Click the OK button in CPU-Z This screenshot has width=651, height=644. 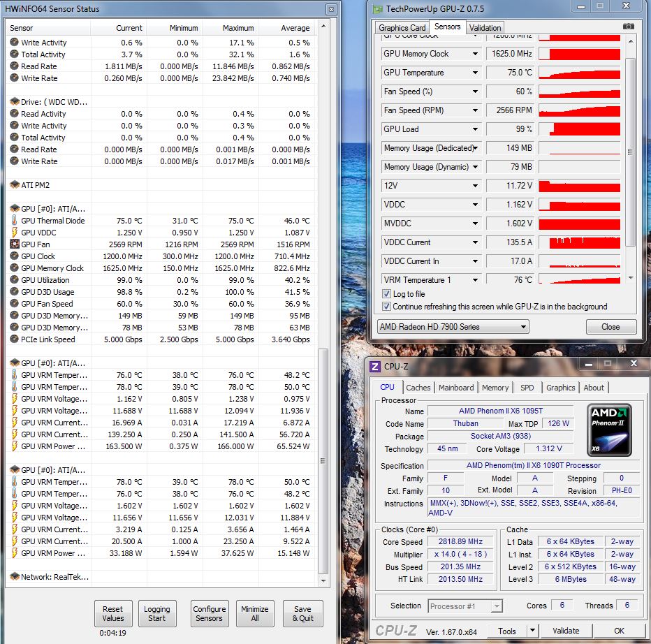coord(619,631)
